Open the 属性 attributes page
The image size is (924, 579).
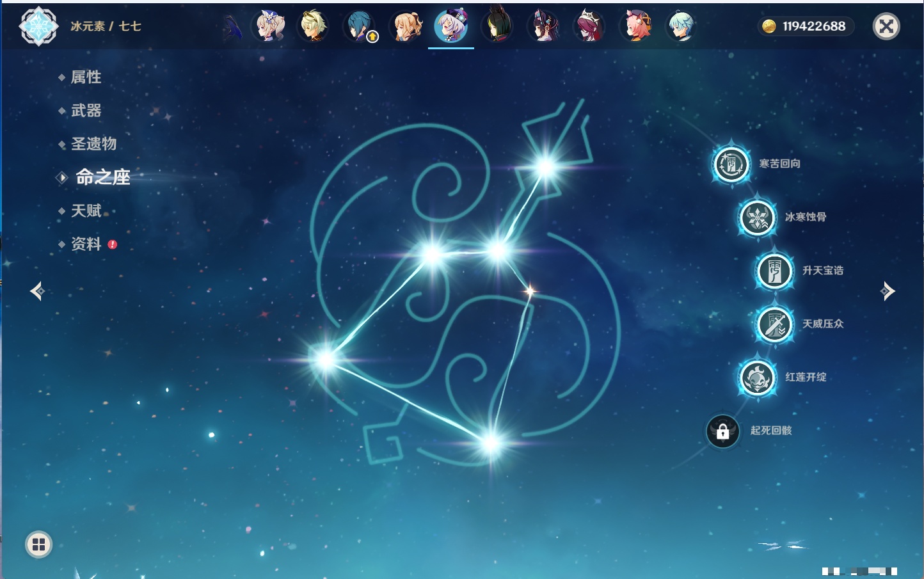(x=86, y=77)
